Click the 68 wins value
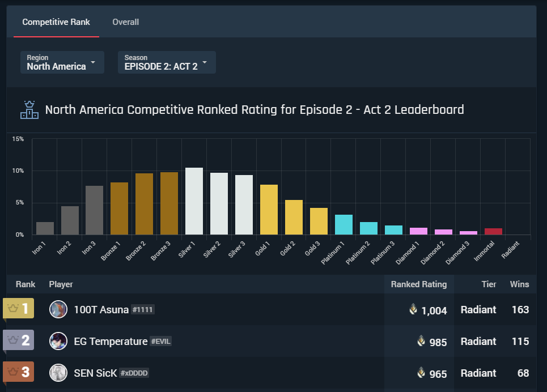 click(523, 373)
